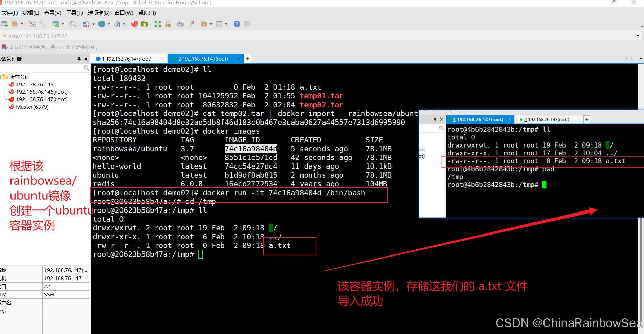Click the Open folder toolbar icon

(x=15, y=24)
